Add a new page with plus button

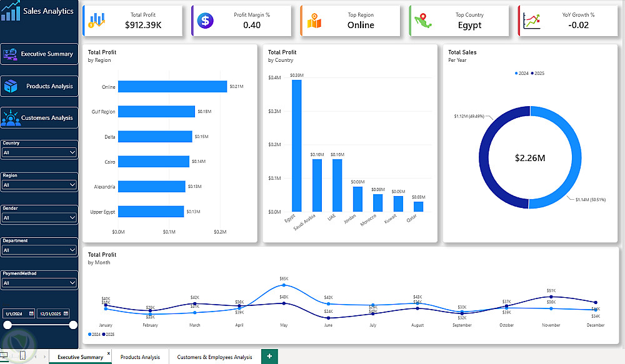click(269, 356)
